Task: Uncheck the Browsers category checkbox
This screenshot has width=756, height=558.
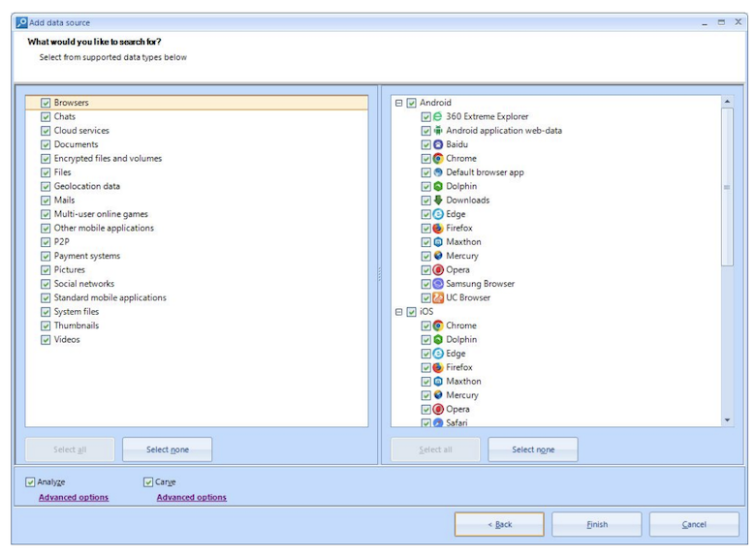Action: (46, 103)
